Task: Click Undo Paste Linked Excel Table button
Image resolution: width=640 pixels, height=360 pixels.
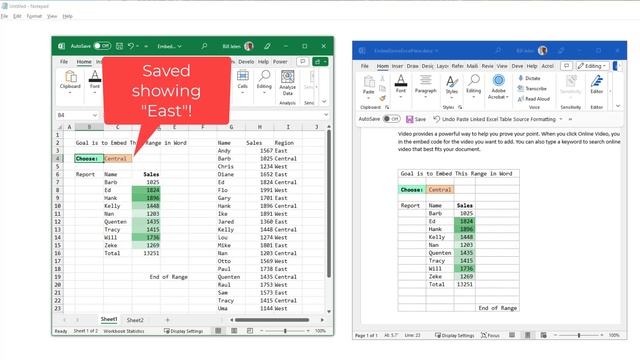Action: click(495, 119)
